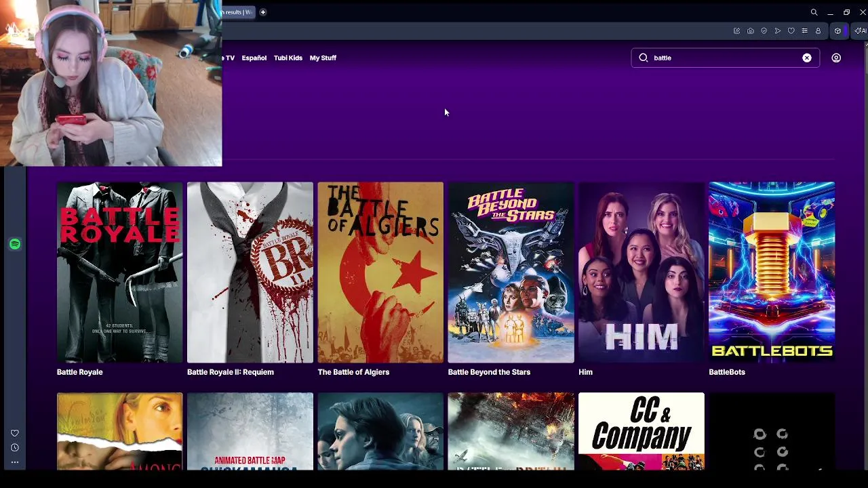The width and height of the screenshot is (868, 488).
Task: Open history clock icon in left sidebar
Action: [x=14, y=447]
